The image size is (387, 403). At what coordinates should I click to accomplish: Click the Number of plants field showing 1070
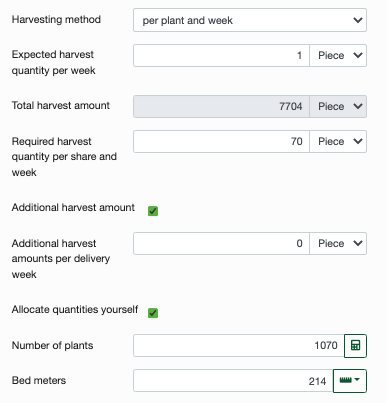point(239,346)
